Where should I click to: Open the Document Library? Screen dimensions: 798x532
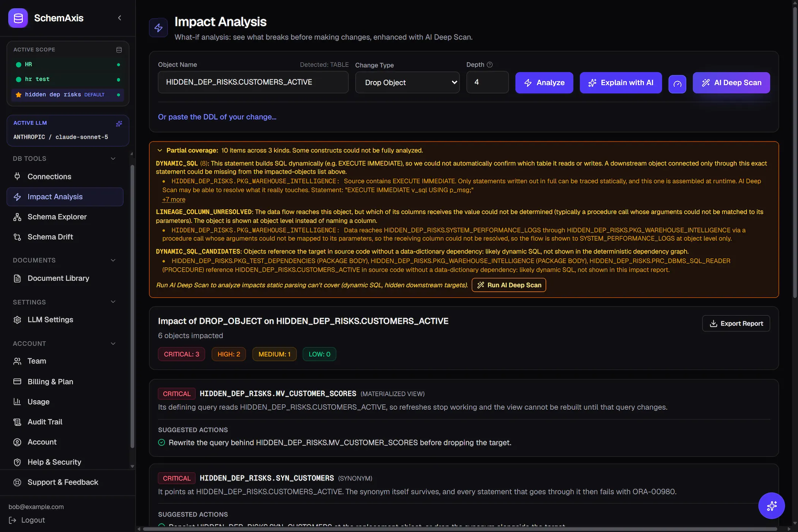click(65, 278)
